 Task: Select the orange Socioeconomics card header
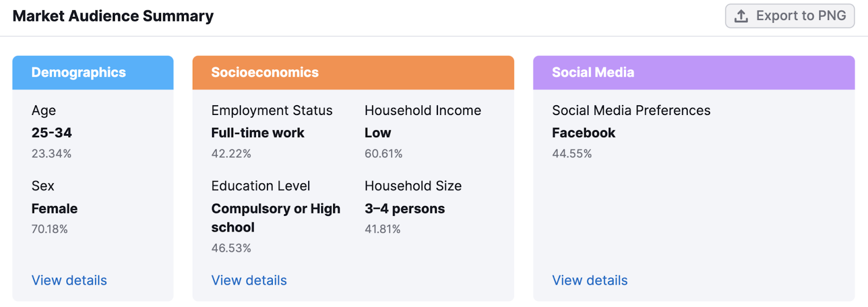[353, 73]
